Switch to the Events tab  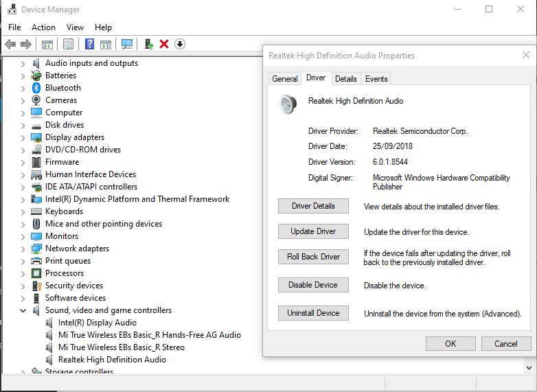point(376,79)
